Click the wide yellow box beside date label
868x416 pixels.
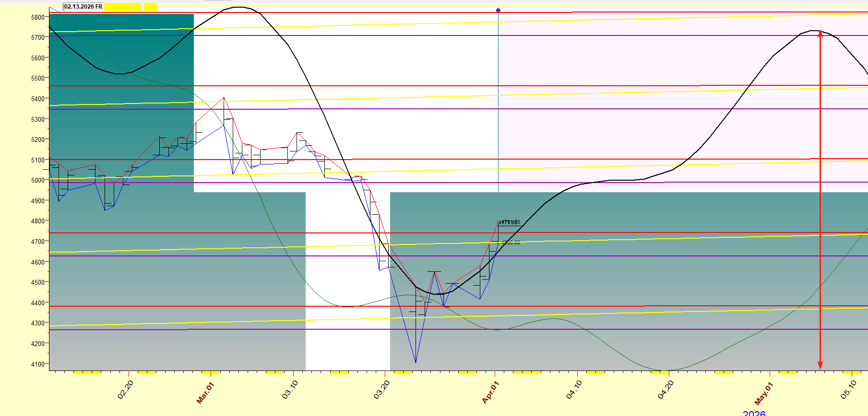(x=123, y=7)
